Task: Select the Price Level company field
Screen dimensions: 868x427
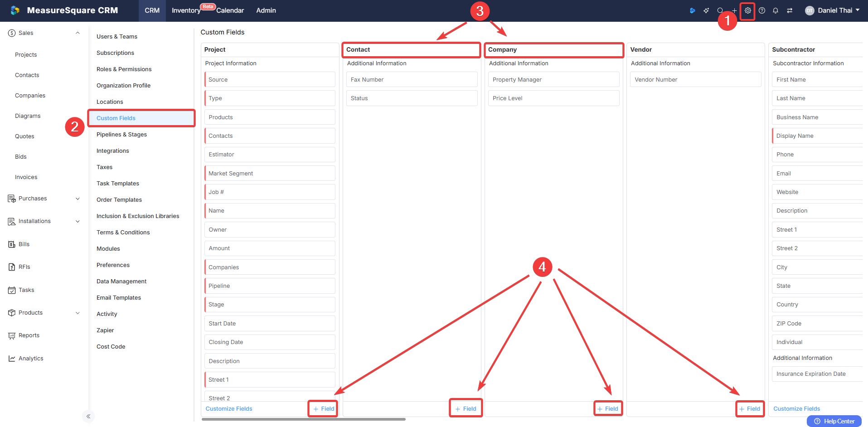Action: click(x=554, y=98)
